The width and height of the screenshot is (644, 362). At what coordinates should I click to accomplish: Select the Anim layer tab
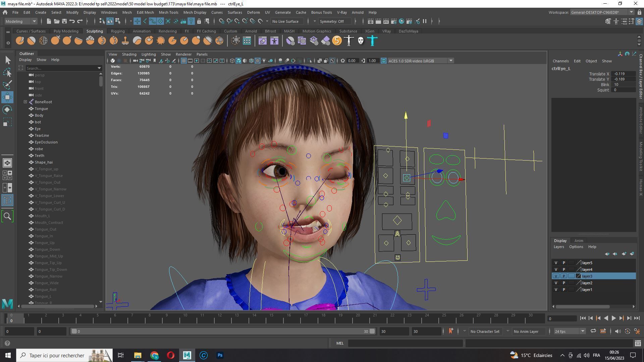click(x=579, y=241)
